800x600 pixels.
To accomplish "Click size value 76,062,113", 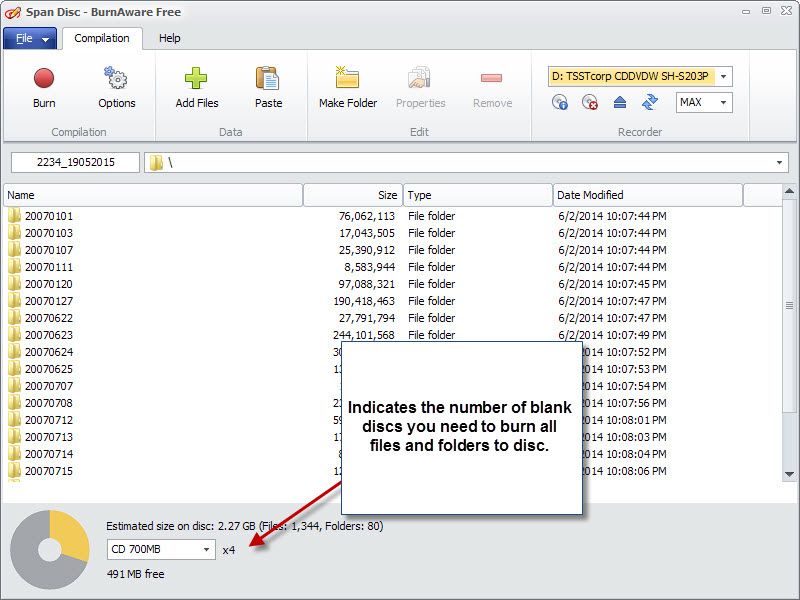I will click(366, 216).
